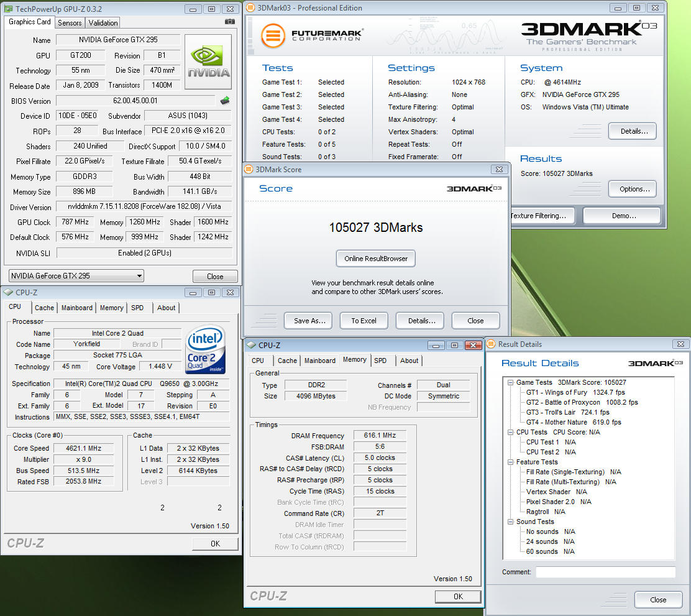Screen dimensions: 691x616
Task: Collapse the CPU Tests tree node
Action: point(510,433)
